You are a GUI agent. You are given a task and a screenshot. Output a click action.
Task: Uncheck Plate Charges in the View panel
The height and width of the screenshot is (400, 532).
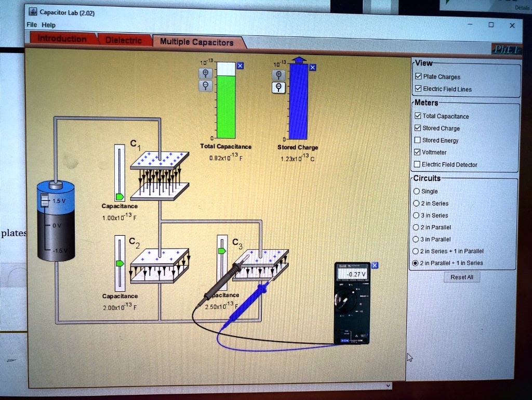click(419, 76)
